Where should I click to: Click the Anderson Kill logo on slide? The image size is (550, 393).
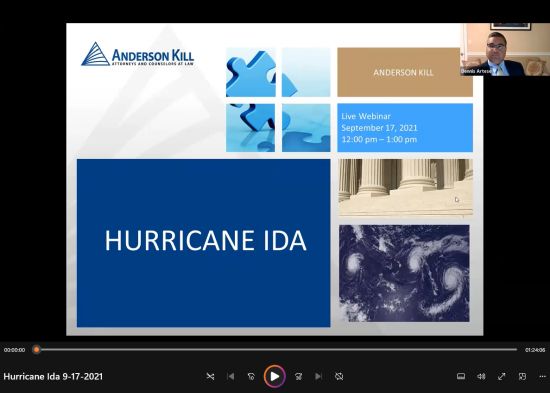(138, 54)
